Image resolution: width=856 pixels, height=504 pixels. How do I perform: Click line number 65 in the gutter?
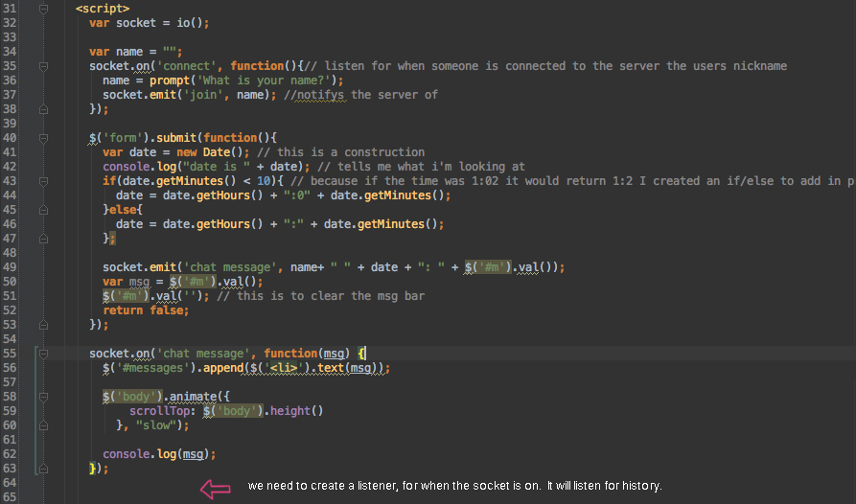(x=10, y=497)
